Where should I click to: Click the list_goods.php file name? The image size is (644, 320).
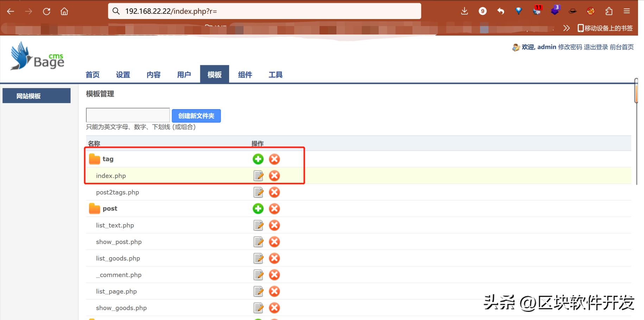(x=118, y=258)
